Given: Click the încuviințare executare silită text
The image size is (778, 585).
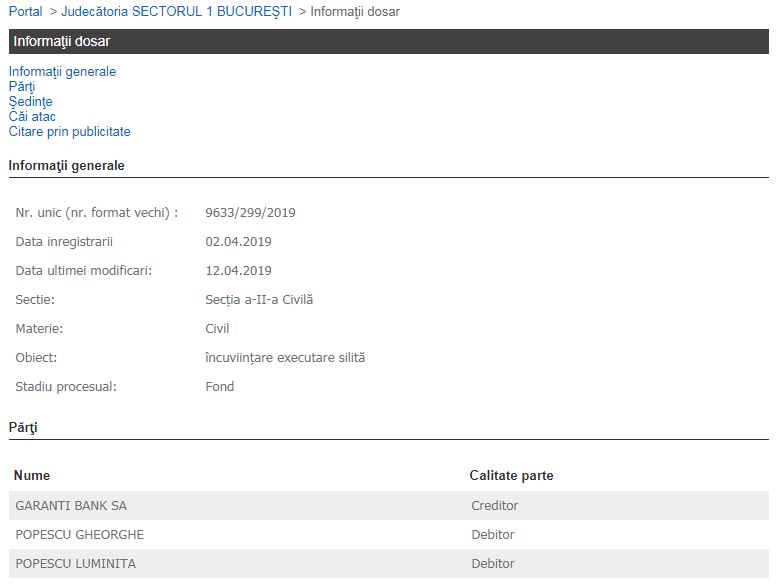Looking at the screenshot, I should 285,358.
